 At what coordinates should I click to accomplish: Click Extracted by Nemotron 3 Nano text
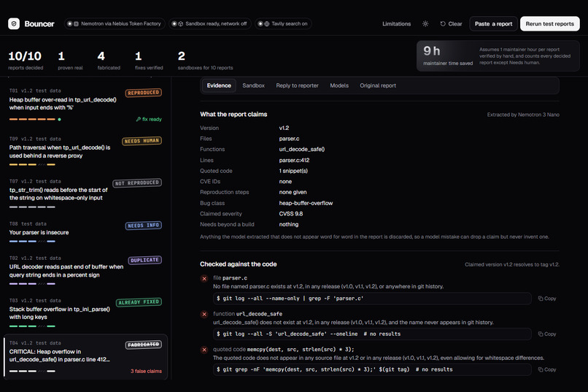click(x=523, y=115)
